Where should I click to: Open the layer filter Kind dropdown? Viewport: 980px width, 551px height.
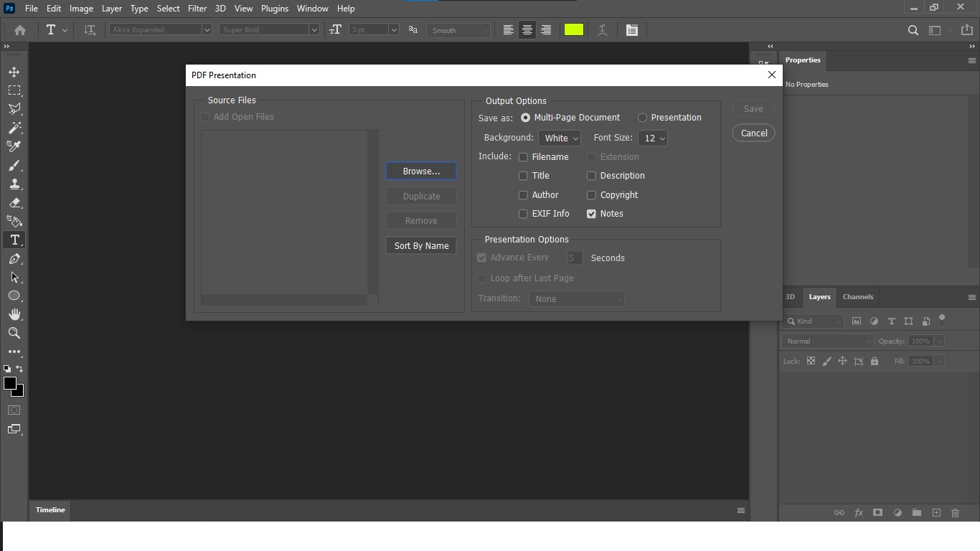point(814,321)
